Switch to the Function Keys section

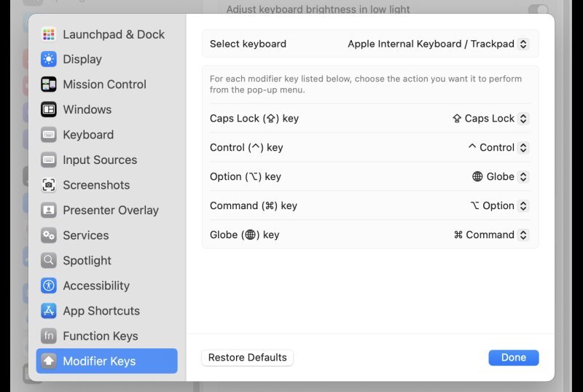coord(100,336)
